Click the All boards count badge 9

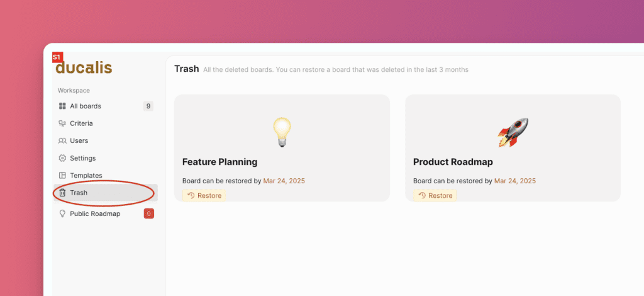148,106
